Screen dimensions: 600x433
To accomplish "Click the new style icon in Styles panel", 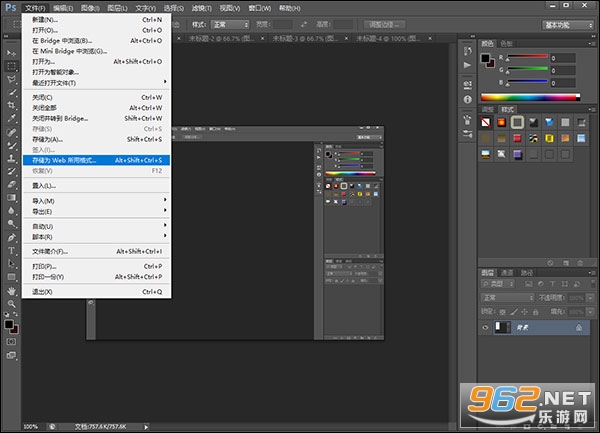I will point(566,263).
